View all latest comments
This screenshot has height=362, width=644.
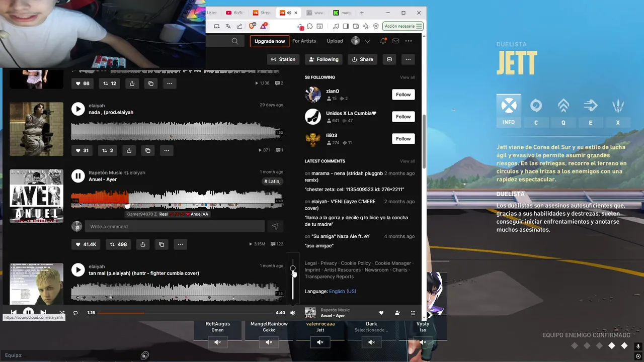(x=408, y=161)
